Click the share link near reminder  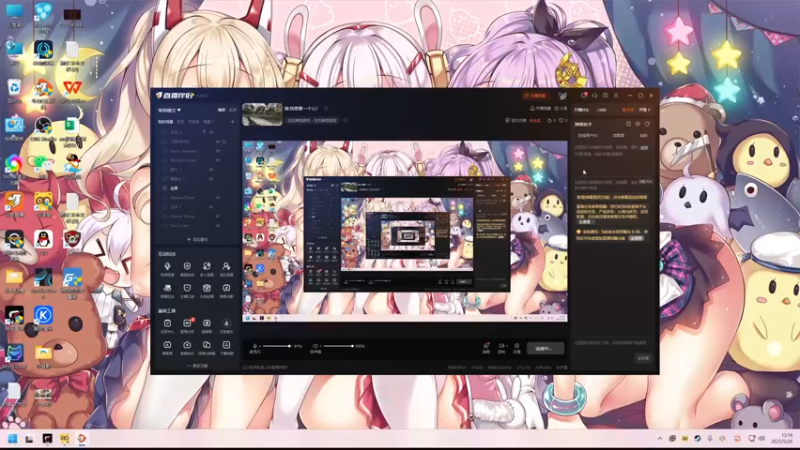(x=561, y=109)
